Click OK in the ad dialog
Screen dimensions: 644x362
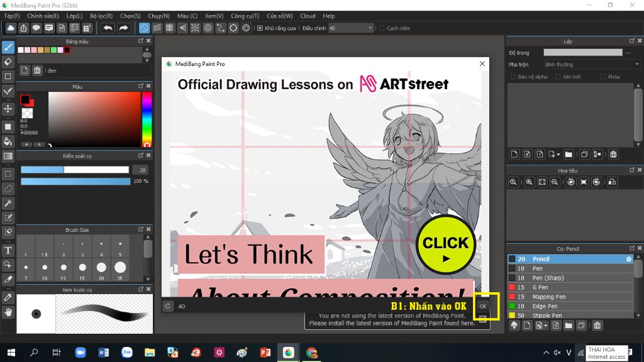[x=483, y=306]
